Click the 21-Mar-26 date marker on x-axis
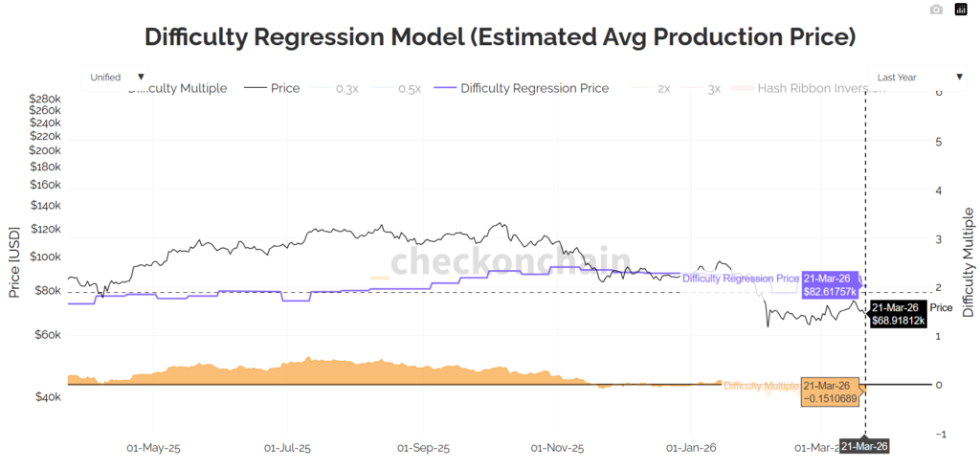The height and width of the screenshot is (470, 980). 864,447
